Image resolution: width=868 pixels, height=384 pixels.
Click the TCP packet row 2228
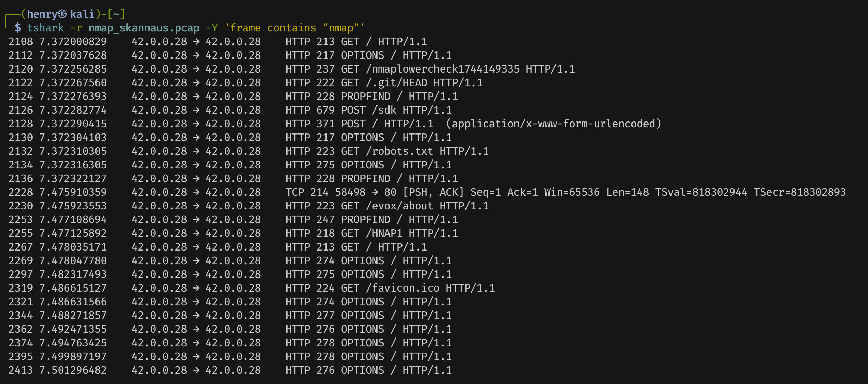click(x=411, y=192)
